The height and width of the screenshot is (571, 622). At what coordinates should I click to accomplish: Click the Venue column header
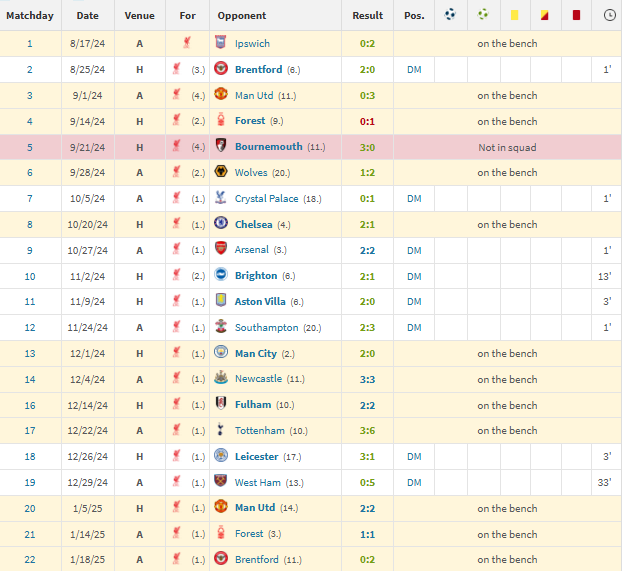pos(139,15)
